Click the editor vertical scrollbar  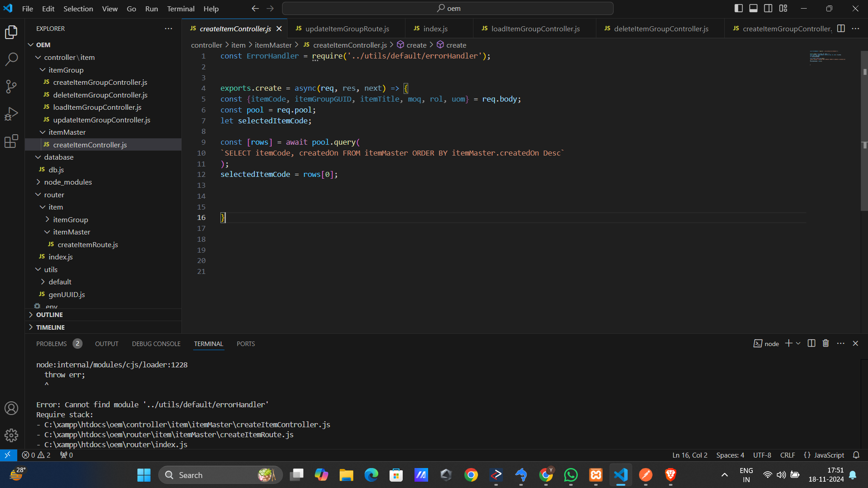click(864, 136)
